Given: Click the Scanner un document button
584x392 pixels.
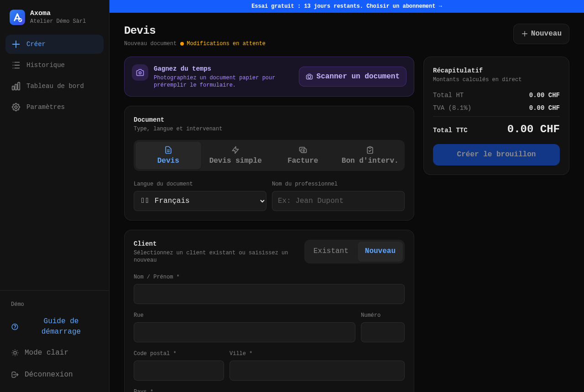Looking at the screenshot, I should [353, 77].
